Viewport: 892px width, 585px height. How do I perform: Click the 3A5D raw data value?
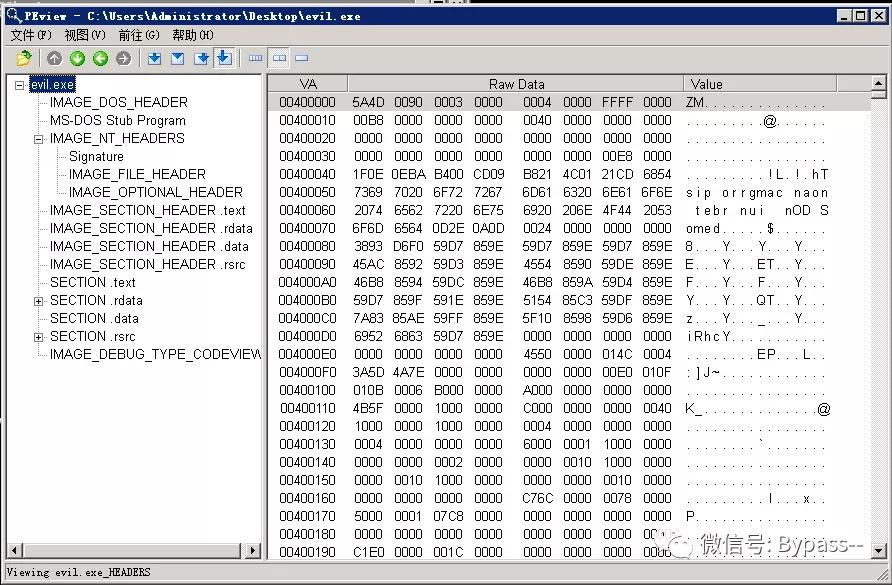tap(368, 372)
